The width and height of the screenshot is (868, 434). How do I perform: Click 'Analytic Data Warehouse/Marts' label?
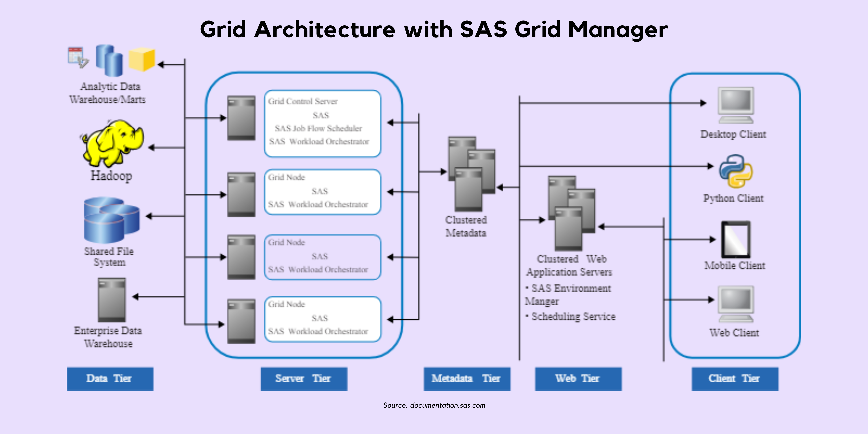(108, 93)
